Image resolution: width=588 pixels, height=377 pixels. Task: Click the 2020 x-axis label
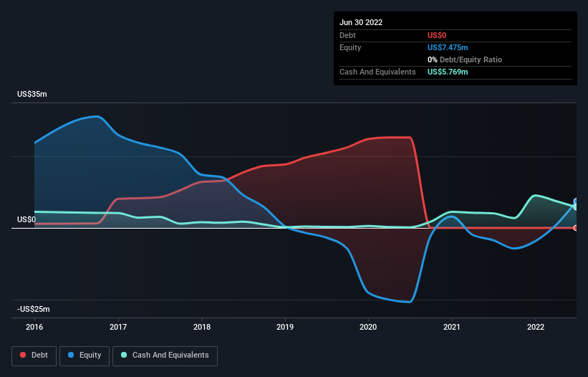tap(368, 327)
